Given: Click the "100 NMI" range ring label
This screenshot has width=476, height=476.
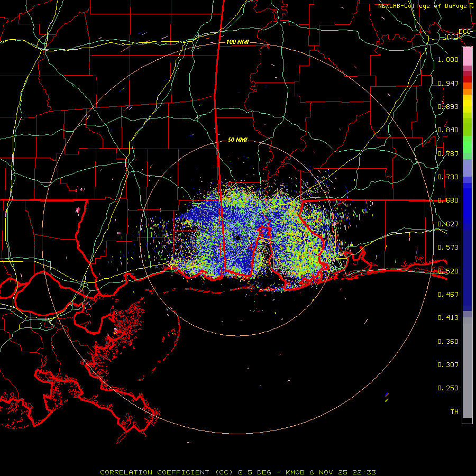Looking at the screenshot, I should 237,42.
